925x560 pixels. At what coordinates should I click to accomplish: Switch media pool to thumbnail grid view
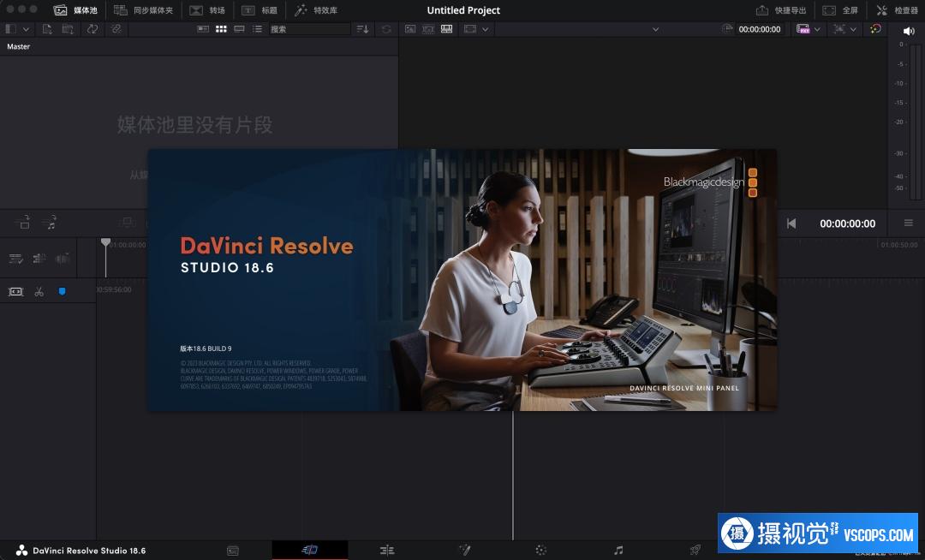221,29
